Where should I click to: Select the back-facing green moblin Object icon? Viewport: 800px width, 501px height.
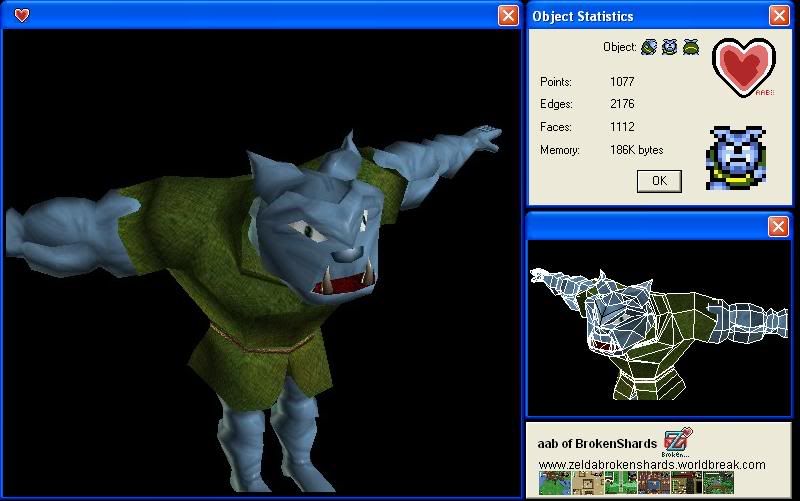pos(690,47)
